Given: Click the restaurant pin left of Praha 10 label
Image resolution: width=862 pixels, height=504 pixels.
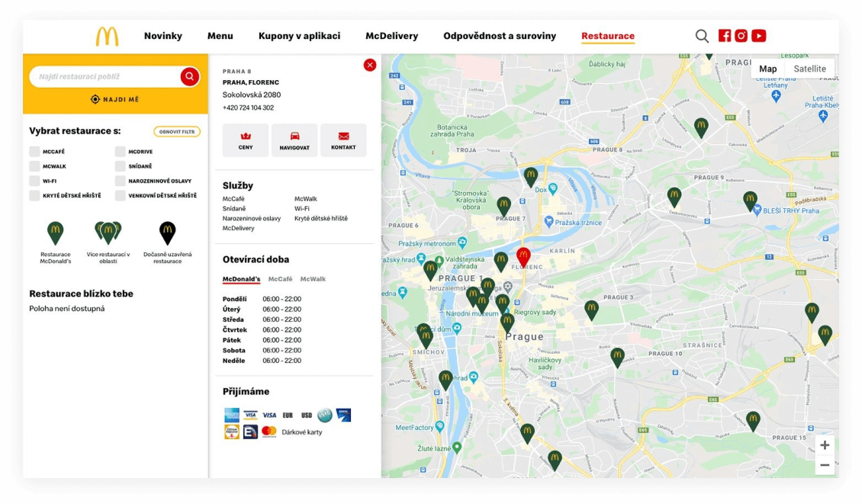Looking at the screenshot, I should (617, 358).
